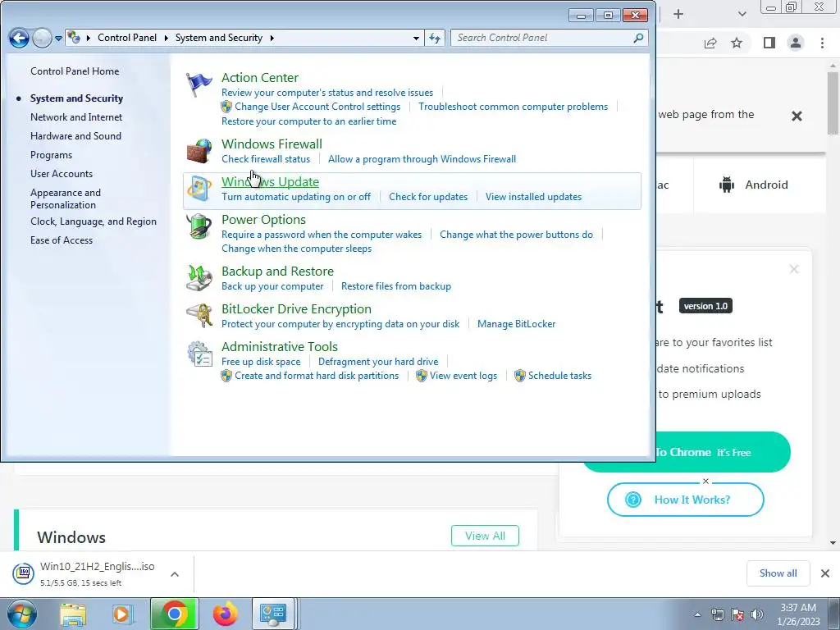
Task: Click Show all downloads button
Action: [x=778, y=573]
